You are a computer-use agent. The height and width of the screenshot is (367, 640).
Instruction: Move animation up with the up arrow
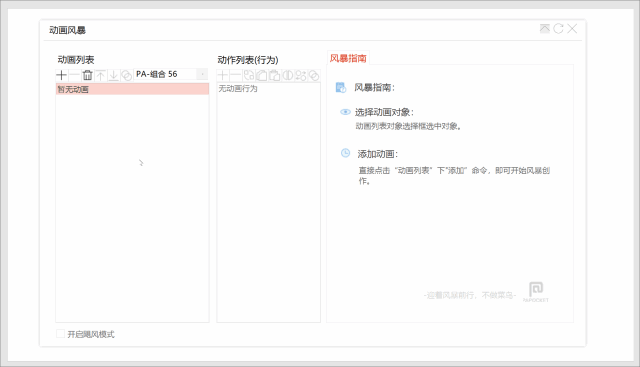(x=100, y=75)
